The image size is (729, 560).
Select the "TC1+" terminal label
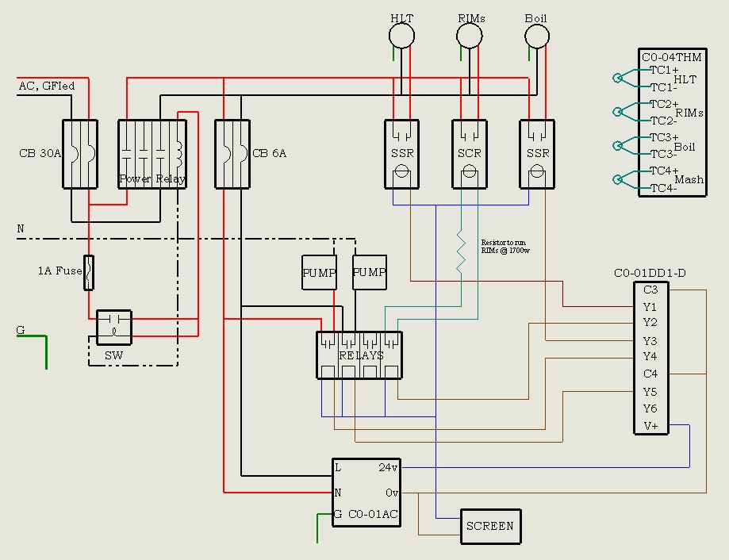[664, 70]
